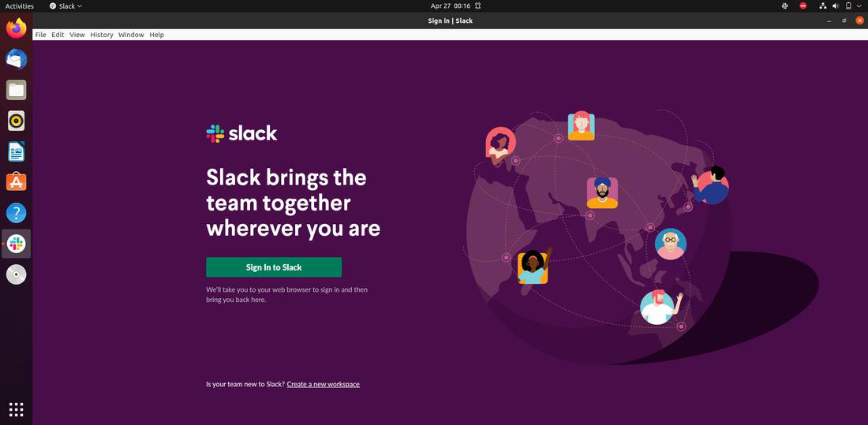
Task: Click the red-haired woman avatar at top
Action: tap(582, 126)
